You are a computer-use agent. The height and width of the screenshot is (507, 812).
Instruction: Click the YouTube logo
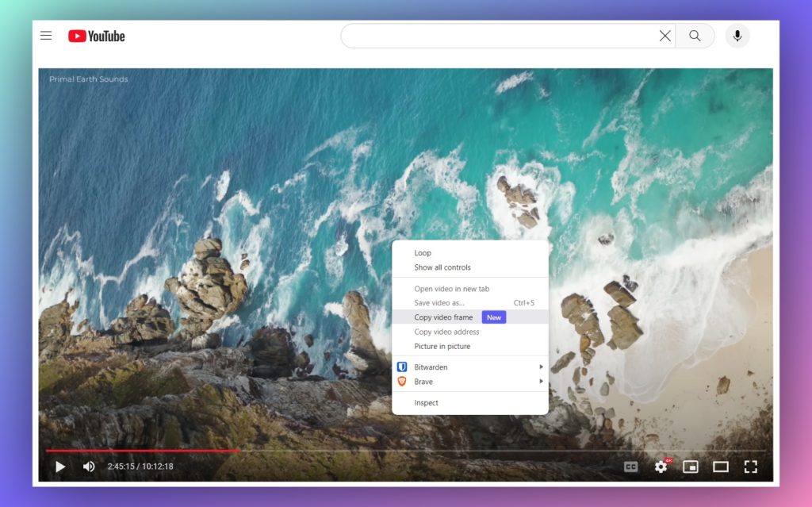click(x=97, y=36)
